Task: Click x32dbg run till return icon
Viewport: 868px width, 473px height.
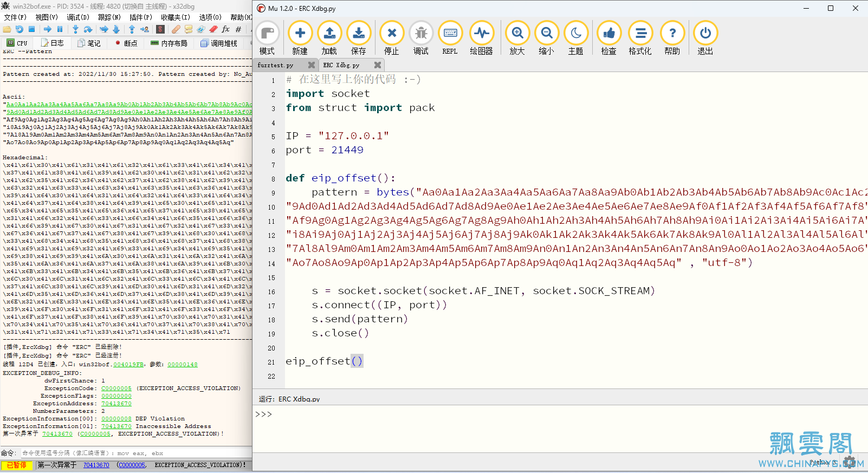Action: tap(132, 29)
